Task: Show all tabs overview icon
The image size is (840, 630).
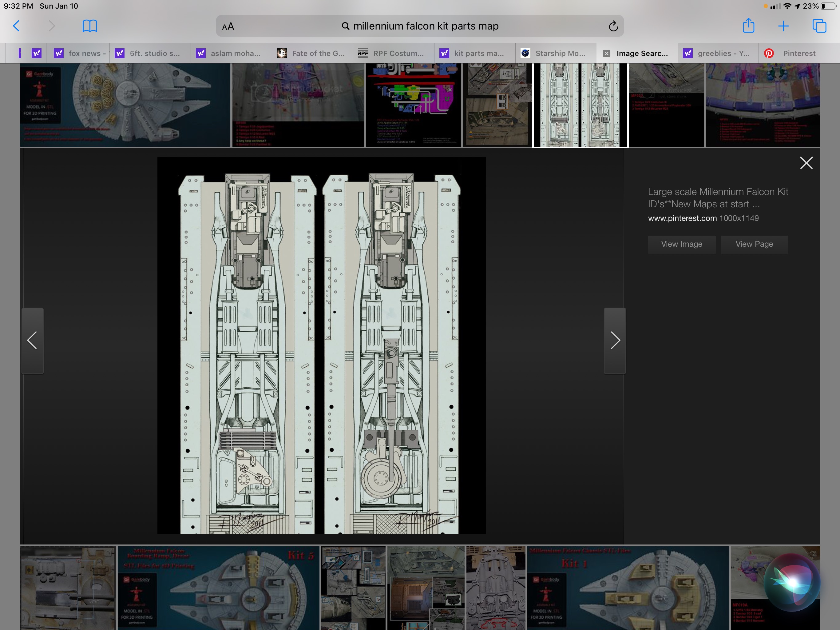Action: coord(819,26)
